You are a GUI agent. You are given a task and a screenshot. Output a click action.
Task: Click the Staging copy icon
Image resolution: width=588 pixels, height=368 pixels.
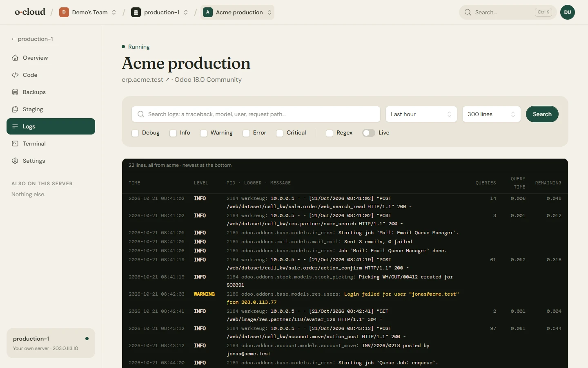pos(15,109)
